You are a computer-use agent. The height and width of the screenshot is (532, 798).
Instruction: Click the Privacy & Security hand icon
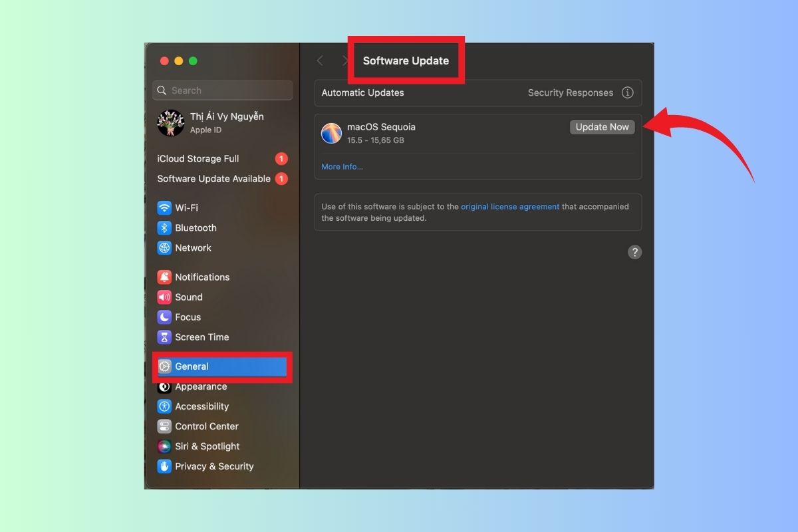pyautogui.click(x=164, y=466)
